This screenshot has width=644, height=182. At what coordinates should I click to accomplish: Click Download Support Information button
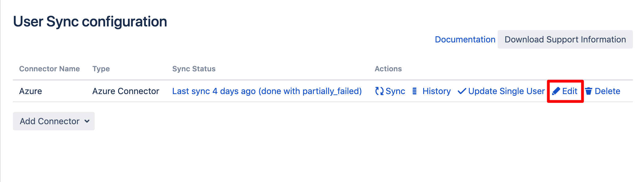(x=565, y=39)
